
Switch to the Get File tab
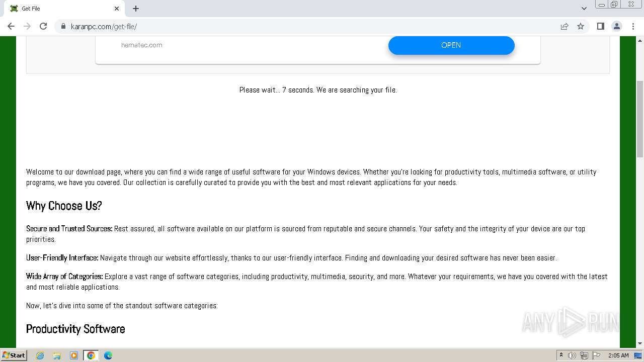pos(65,9)
